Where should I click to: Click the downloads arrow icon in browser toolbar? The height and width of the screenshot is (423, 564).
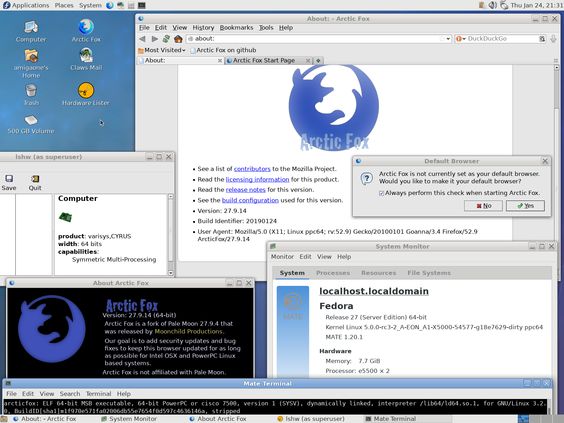click(554, 39)
